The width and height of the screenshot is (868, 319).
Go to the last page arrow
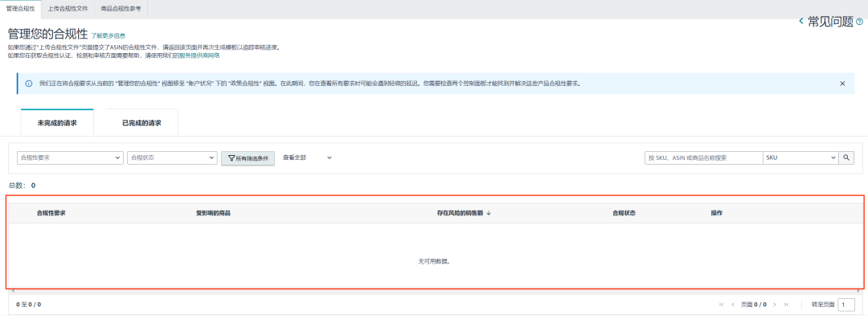(x=786, y=305)
